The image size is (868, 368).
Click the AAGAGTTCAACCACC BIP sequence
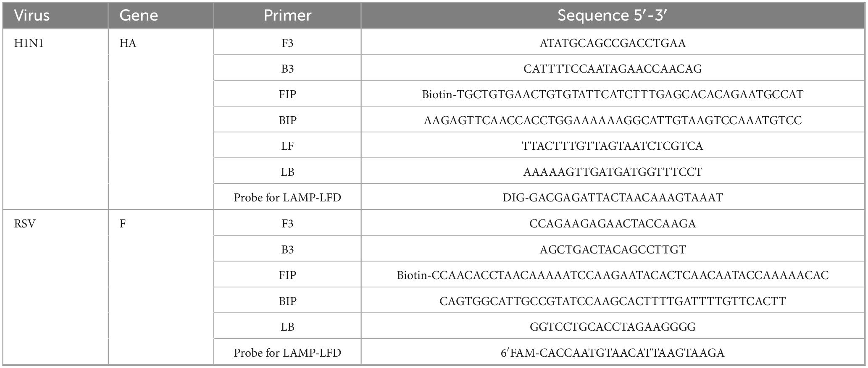(x=613, y=120)
